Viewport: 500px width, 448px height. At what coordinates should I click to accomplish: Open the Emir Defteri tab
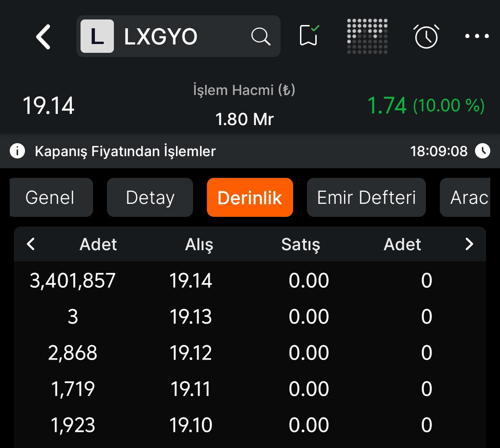coord(366,197)
